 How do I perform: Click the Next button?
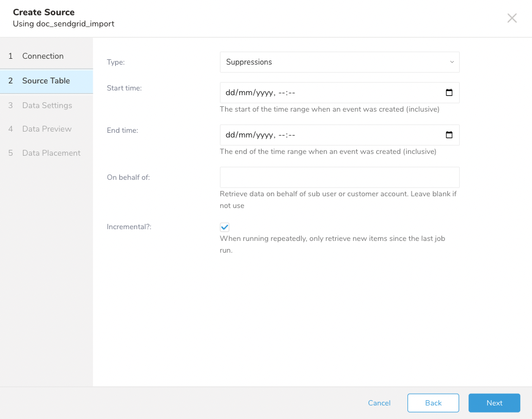pos(494,403)
